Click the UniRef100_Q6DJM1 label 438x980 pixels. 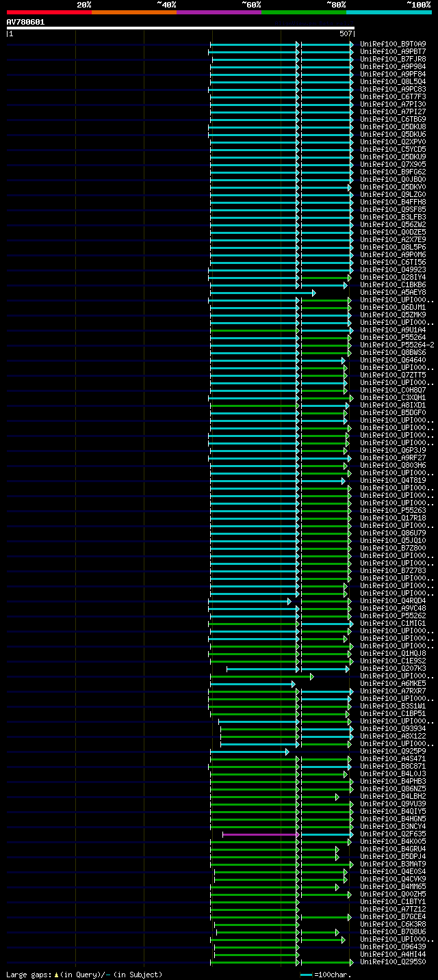point(393,308)
